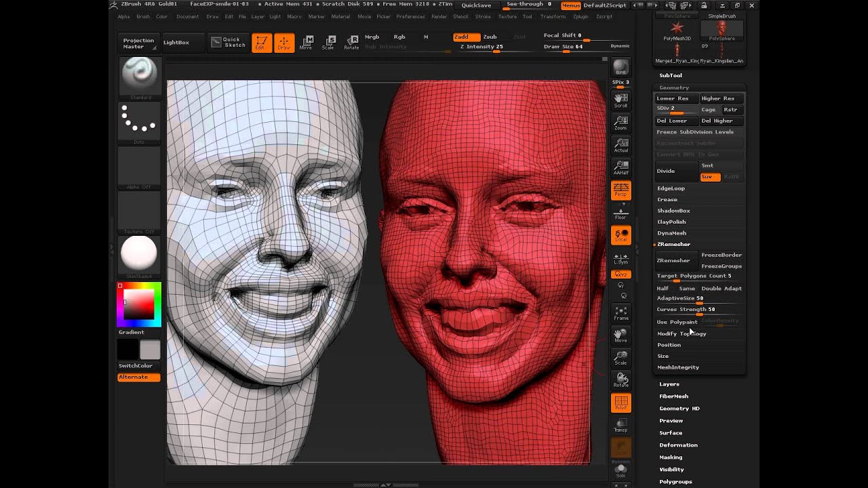Open the Standard brush selector
Screen dimensions: 868x488
pyautogui.click(x=139, y=77)
